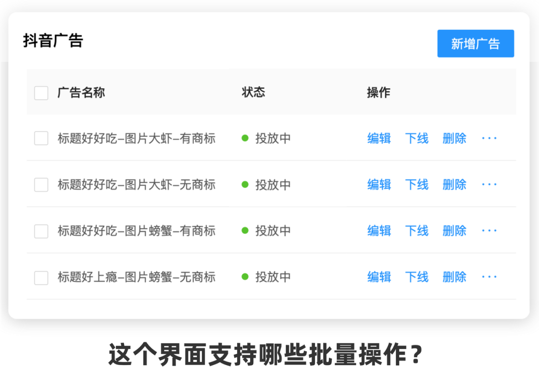Click 投放中 status in 图片大虾–有商标 row
The height and width of the screenshot is (392, 539).
click(x=266, y=138)
